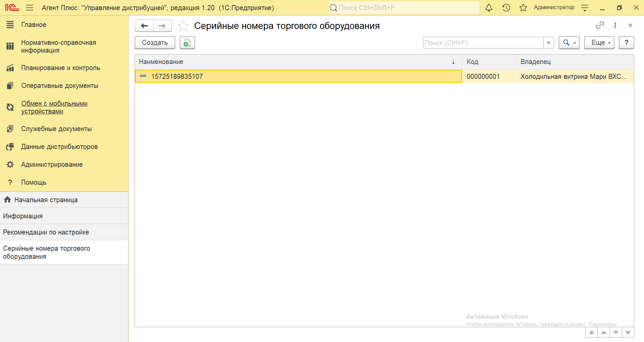Sort by the Наименование column header
Viewport: 644px width, 342px height.
(298, 62)
